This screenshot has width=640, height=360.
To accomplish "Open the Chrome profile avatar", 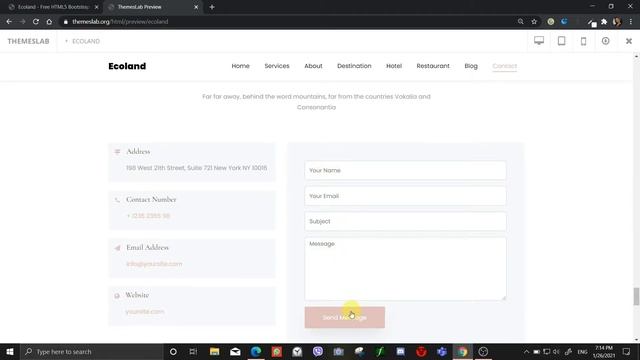I will click(617, 22).
